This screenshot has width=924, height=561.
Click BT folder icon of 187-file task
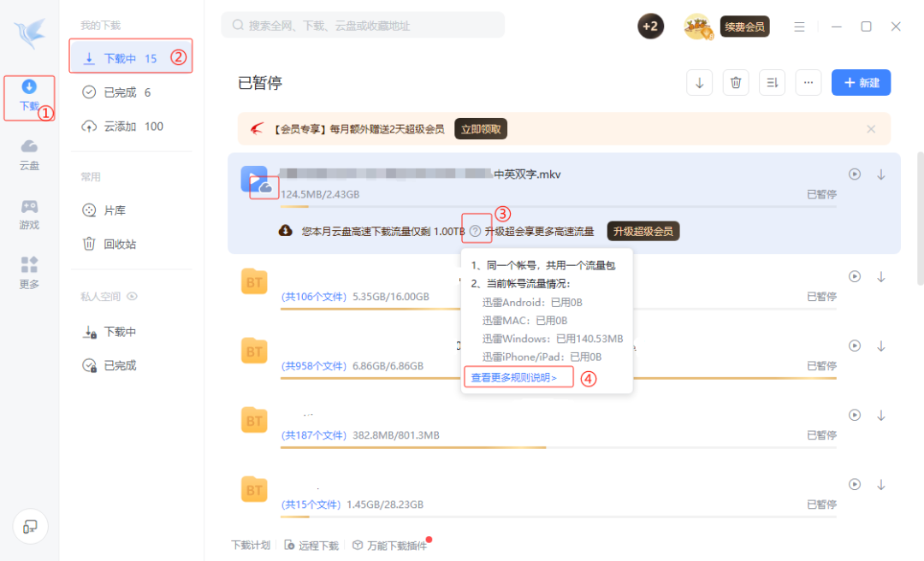255,420
